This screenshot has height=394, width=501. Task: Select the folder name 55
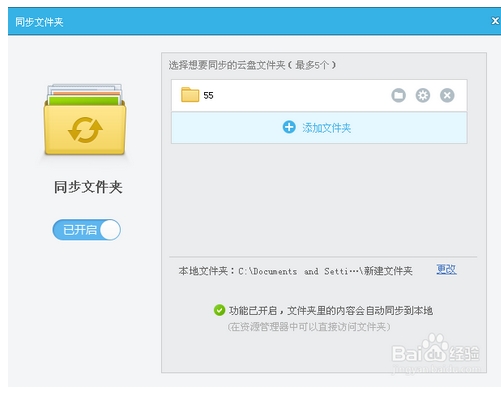pos(208,96)
